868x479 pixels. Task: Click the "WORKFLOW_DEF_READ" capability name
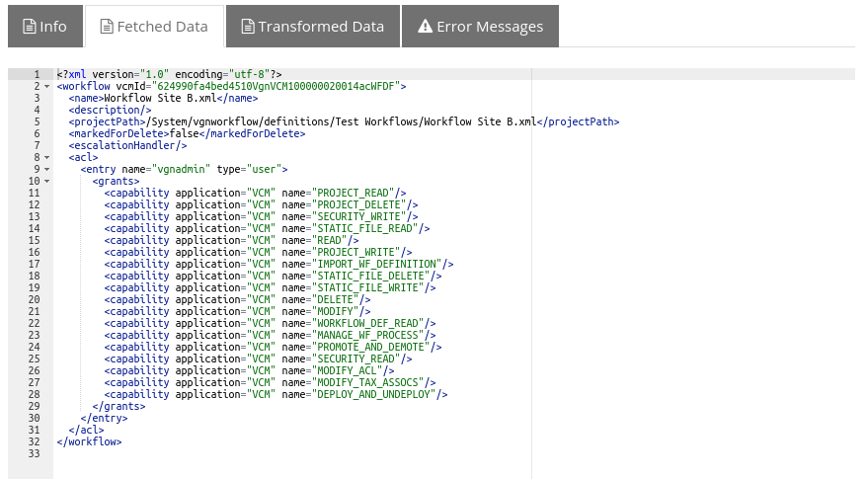tap(367, 323)
